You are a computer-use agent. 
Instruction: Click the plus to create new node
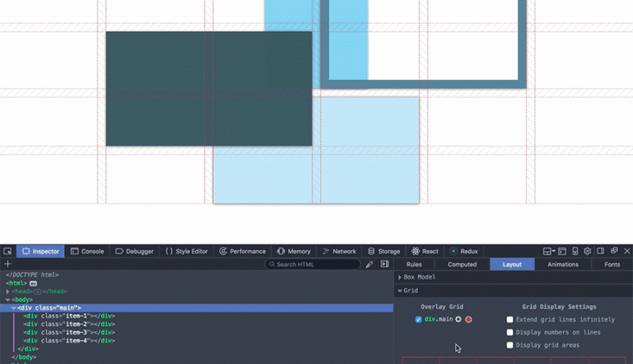(x=8, y=264)
